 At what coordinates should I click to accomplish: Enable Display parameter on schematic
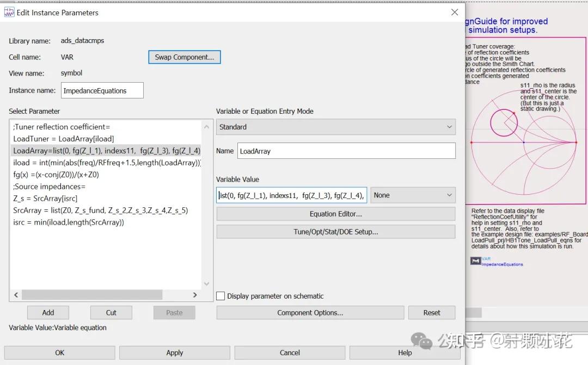tap(220, 296)
